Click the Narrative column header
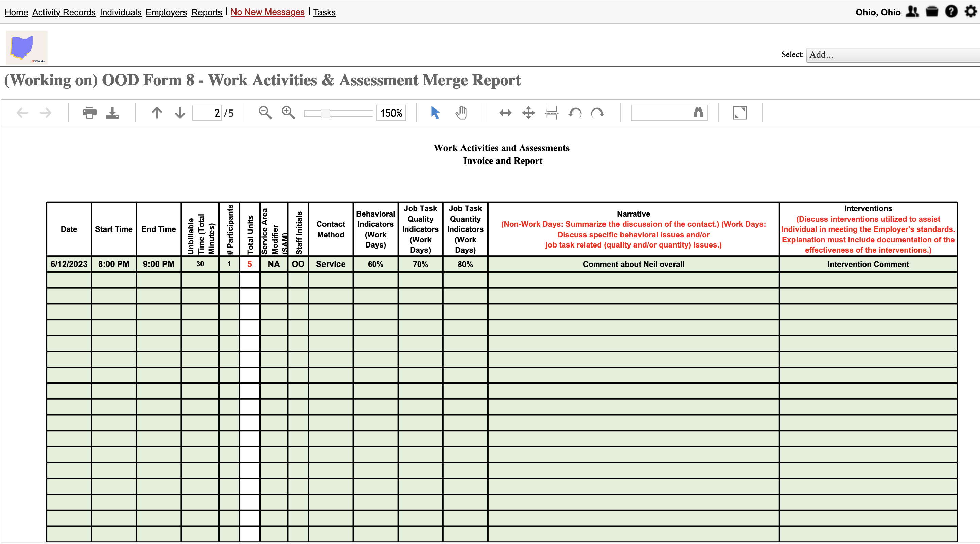980x544 pixels. (633, 229)
